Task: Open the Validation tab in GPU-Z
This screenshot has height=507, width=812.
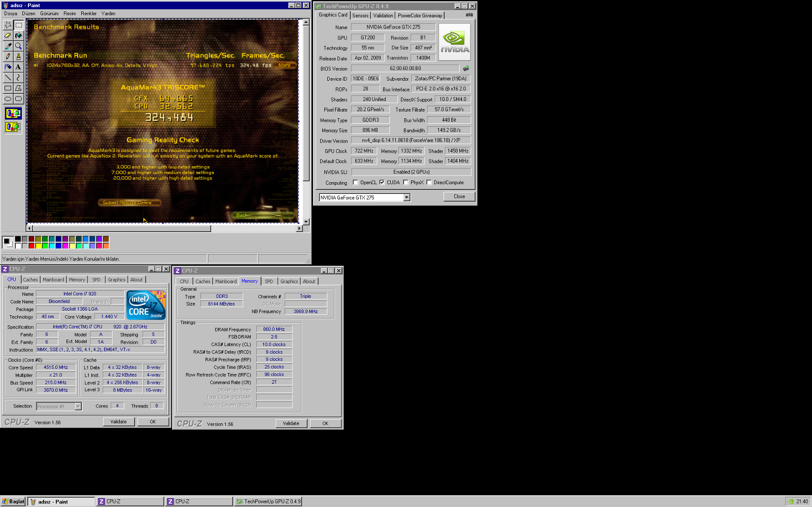Action: [x=383, y=16]
